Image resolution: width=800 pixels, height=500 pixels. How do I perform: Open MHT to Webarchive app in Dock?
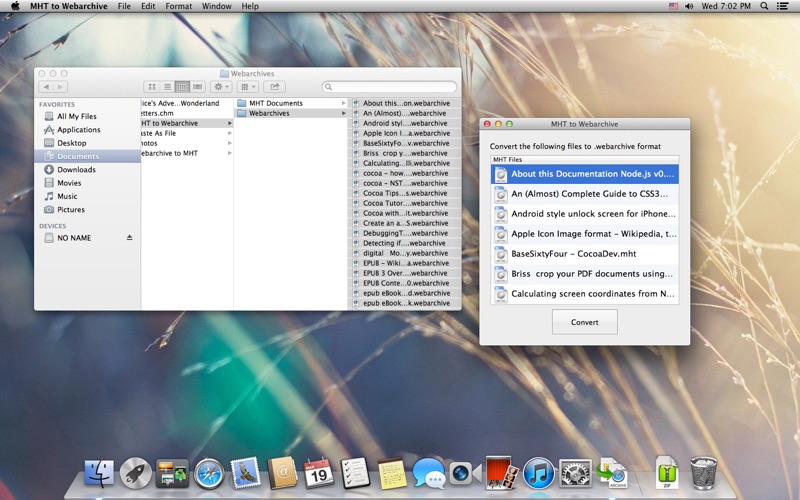tap(613, 473)
